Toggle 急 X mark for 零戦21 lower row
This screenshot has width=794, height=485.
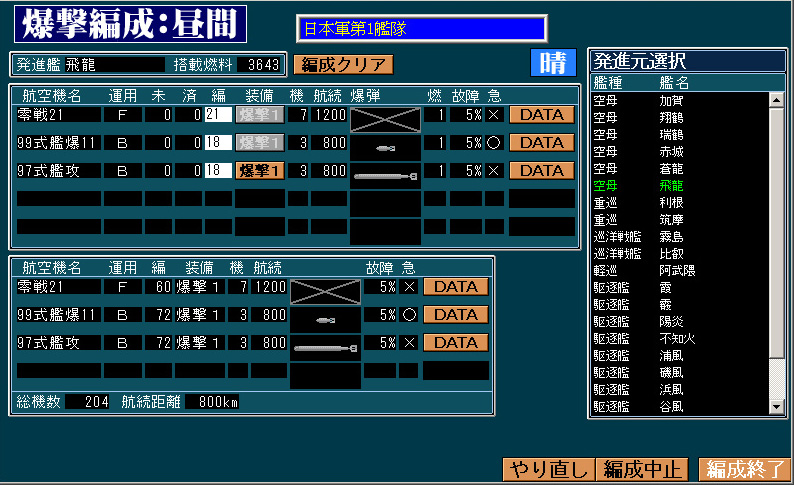(409, 287)
